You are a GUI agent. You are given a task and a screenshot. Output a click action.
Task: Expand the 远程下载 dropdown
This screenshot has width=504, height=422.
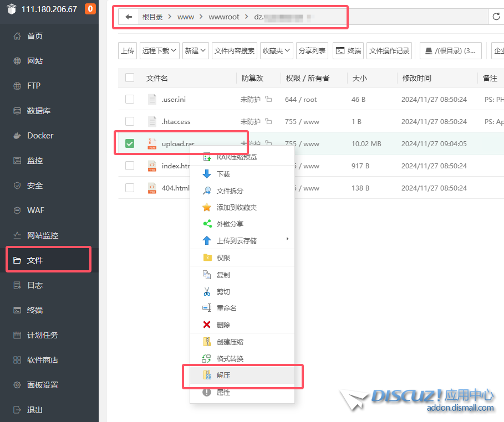[x=160, y=50]
